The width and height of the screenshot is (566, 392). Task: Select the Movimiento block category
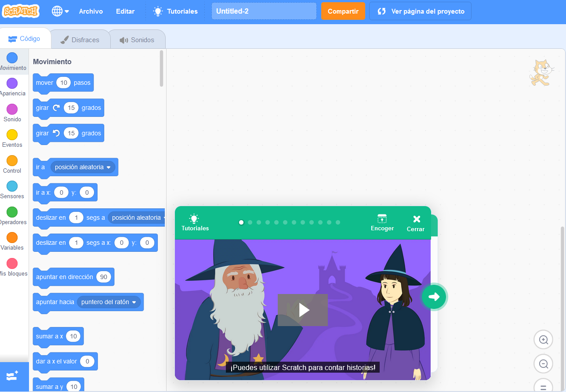(x=13, y=62)
